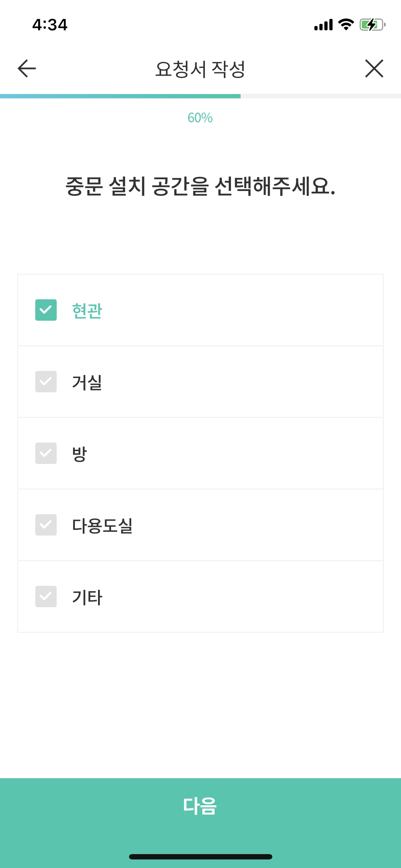
Task: Close the 요청서 작성 form with the X
Action: coord(374,69)
